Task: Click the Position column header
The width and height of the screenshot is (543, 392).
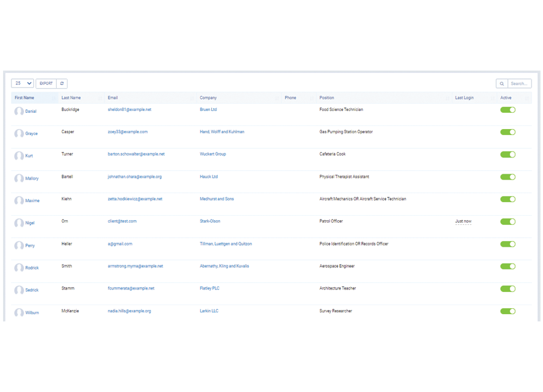Action: coord(326,98)
